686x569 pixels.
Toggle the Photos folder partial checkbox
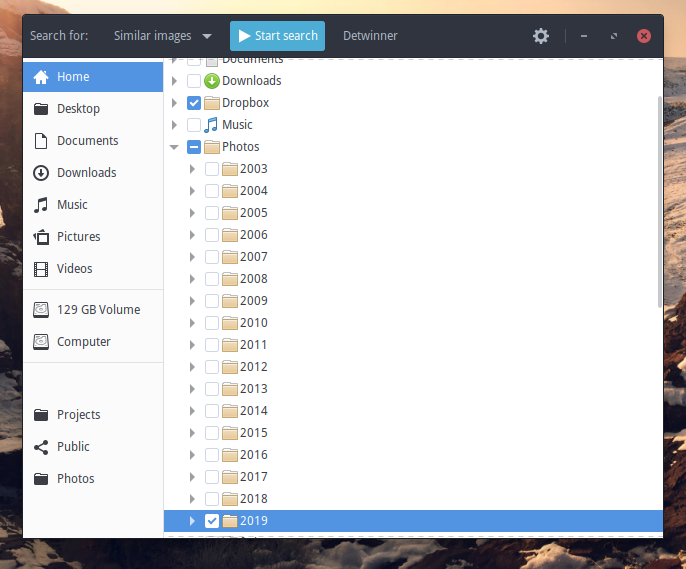[x=194, y=147]
